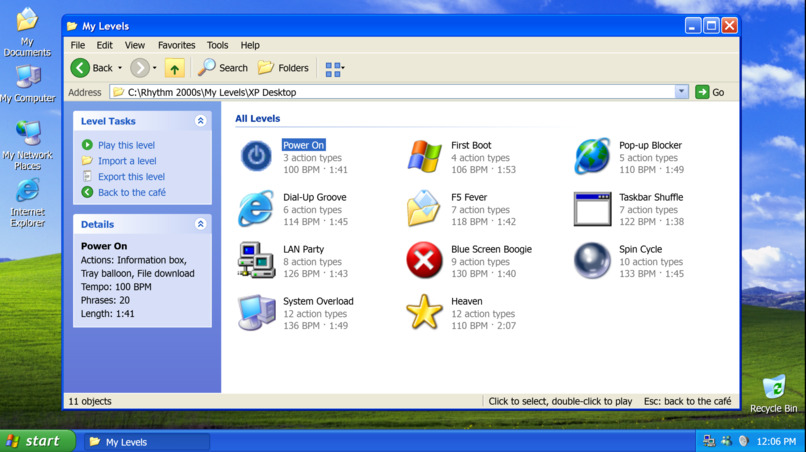
Task: Click the messenger people tray icon
Action: pos(726,441)
